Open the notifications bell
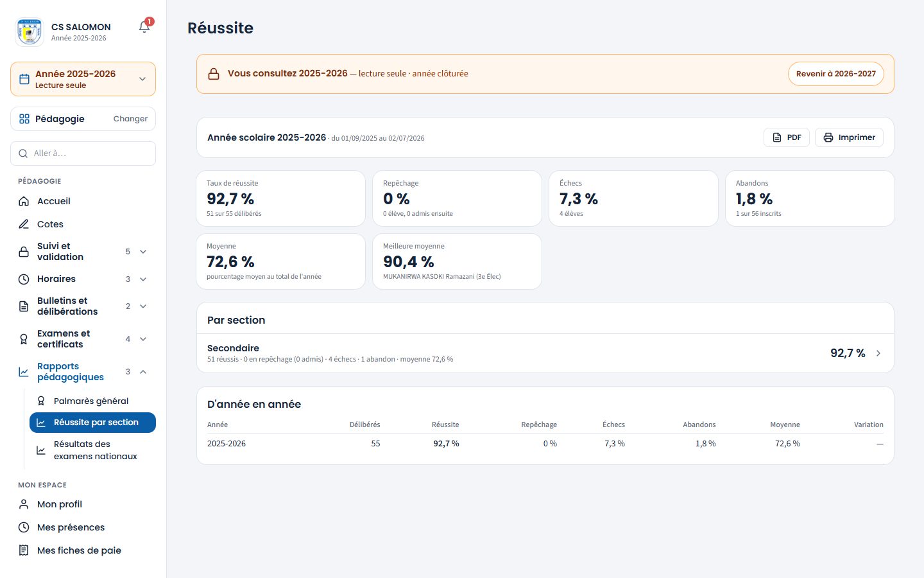 [x=144, y=27]
